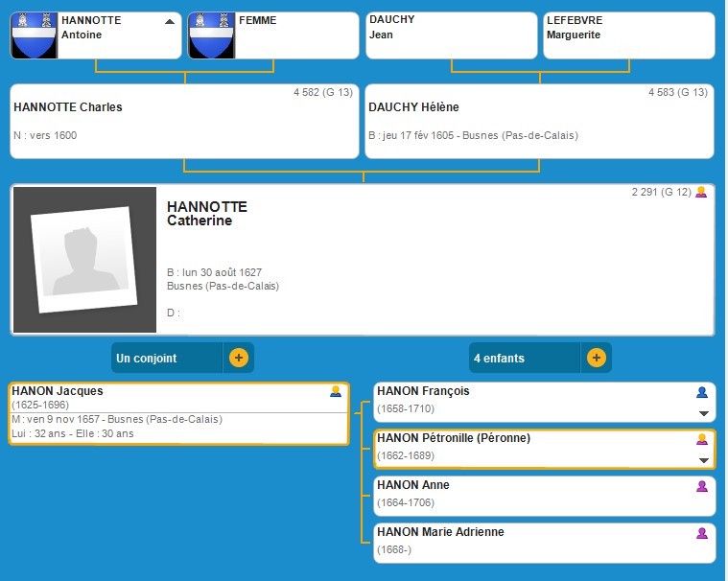The height and width of the screenshot is (581, 728).
Task: Expand descendants arrow under HANON François
Action: point(703,413)
